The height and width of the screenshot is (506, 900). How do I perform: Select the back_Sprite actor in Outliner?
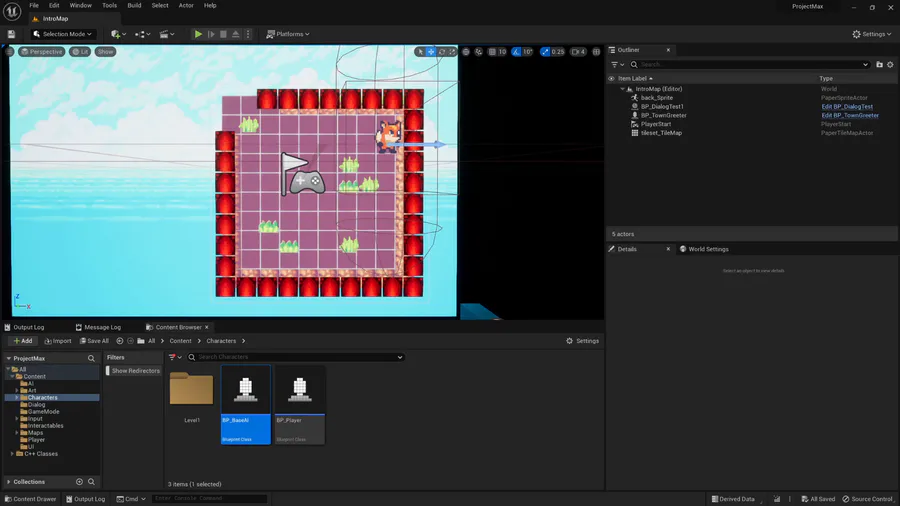click(x=657, y=98)
